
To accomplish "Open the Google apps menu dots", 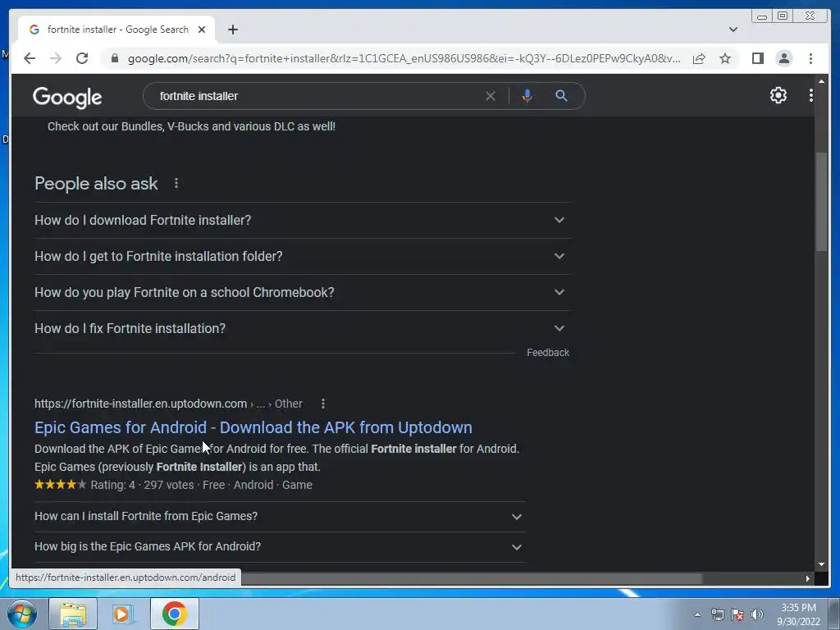I will pos(810,95).
